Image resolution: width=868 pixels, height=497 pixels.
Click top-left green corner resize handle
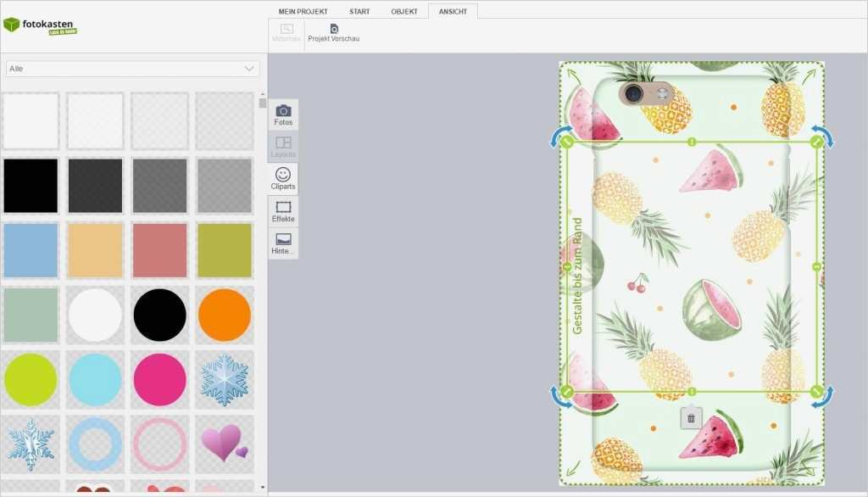[x=567, y=142]
